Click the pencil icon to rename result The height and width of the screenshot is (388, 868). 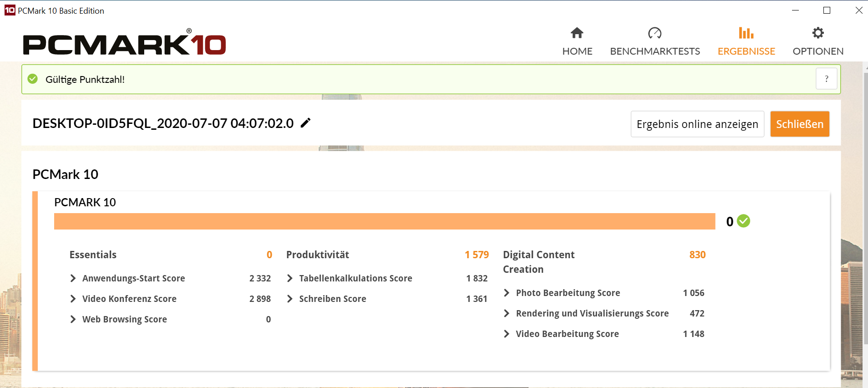[306, 123]
